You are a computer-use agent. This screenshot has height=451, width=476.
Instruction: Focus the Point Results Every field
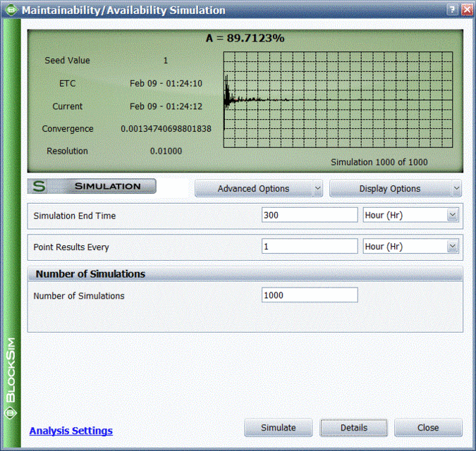pyautogui.click(x=310, y=246)
